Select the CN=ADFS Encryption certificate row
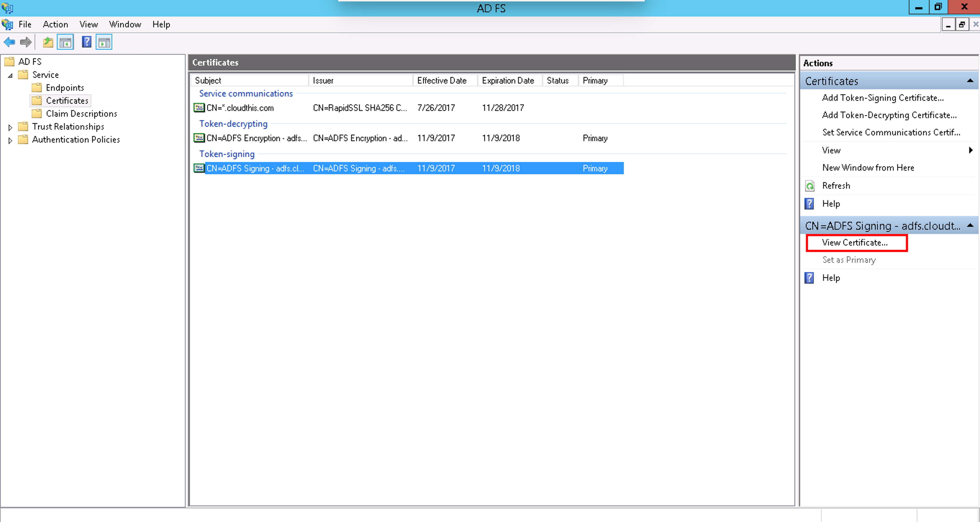This screenshot has width=980, height=522. tap(408, 138)
